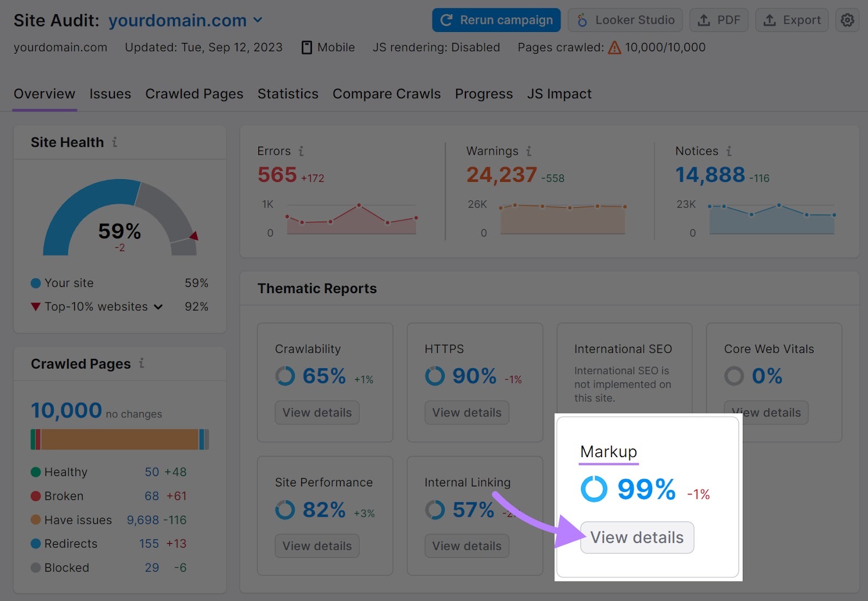Screen dimensions: 868x601
Task: Click the 14,888 notices count
Action: 710,175
